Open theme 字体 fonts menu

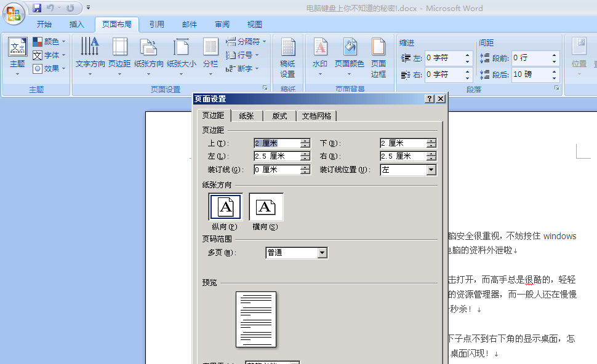point(49,55)
